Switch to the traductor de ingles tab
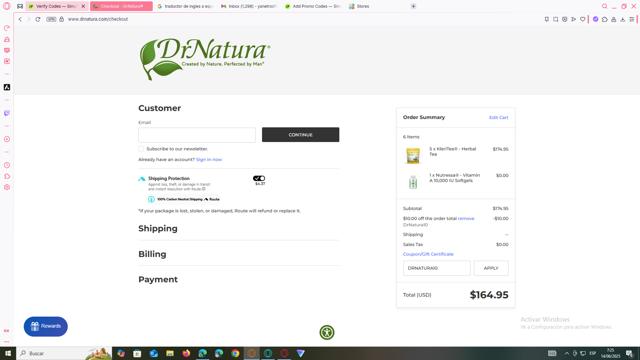Image resolution: width=640 pixels, height=360 pixels. coord(186,6)
